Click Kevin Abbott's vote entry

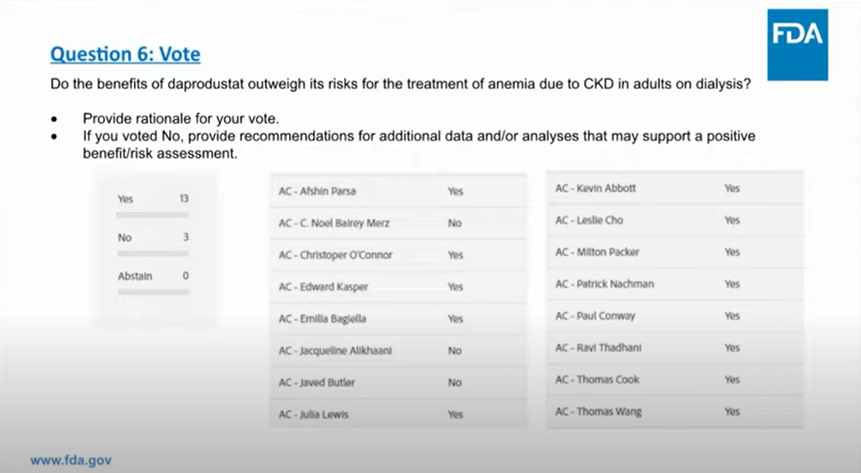coord(674,188)
